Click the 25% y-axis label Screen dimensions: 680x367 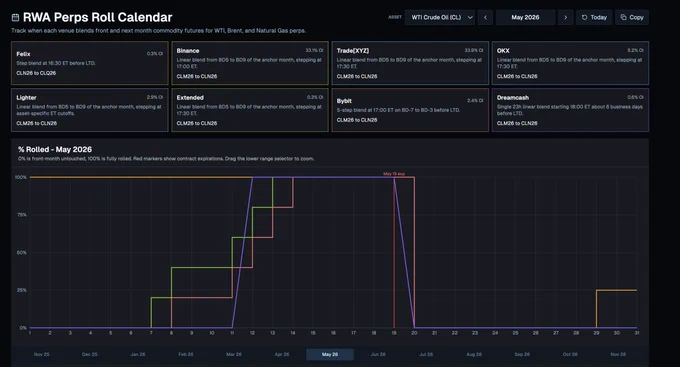click(21, 290)
